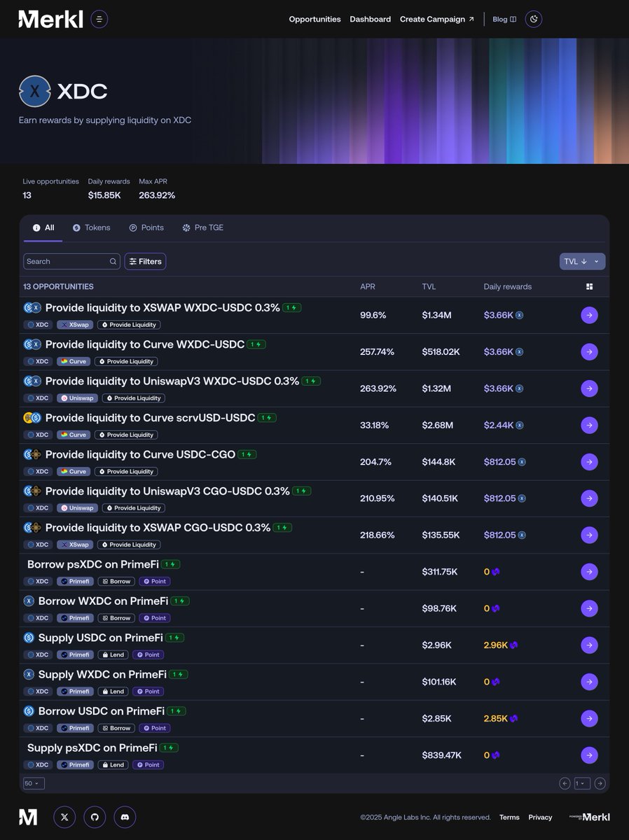Open arrow for UniswapV3 WXDC-USDC 0.3% row
Viewport: 629px width, 840px height.
coord(590,388)
